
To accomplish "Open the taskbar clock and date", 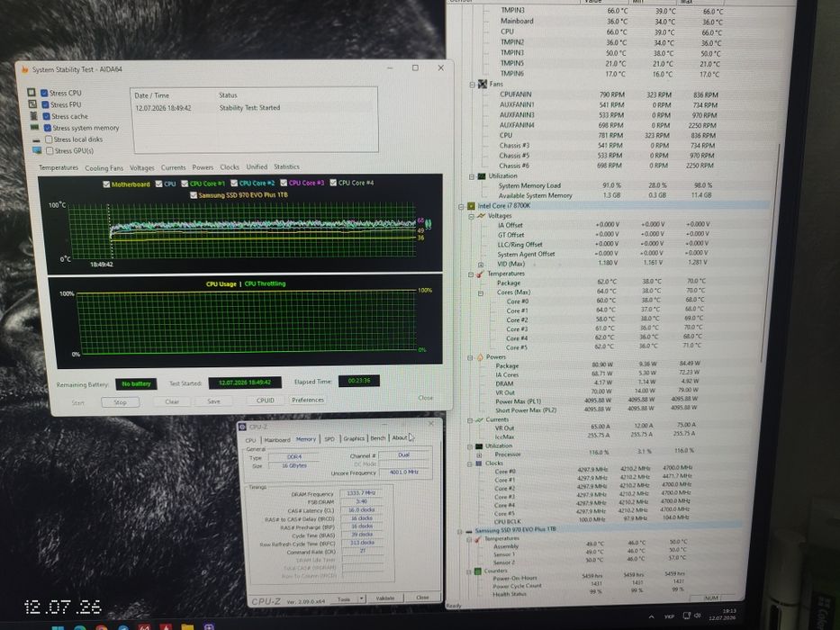I will 723,615.
